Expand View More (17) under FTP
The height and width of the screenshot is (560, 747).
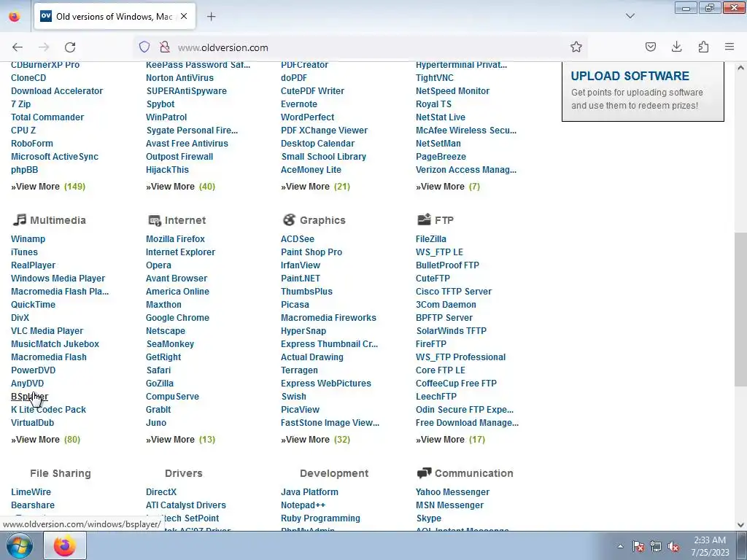[450, 440]
